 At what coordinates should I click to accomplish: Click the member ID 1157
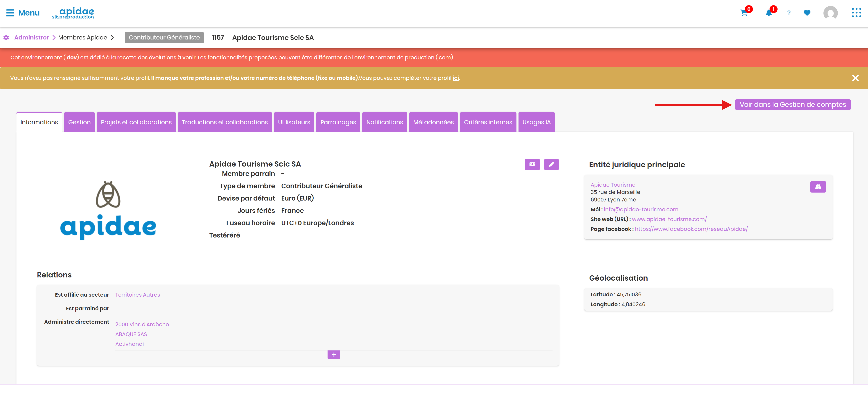pyautogui.click(x=218, y=37)
